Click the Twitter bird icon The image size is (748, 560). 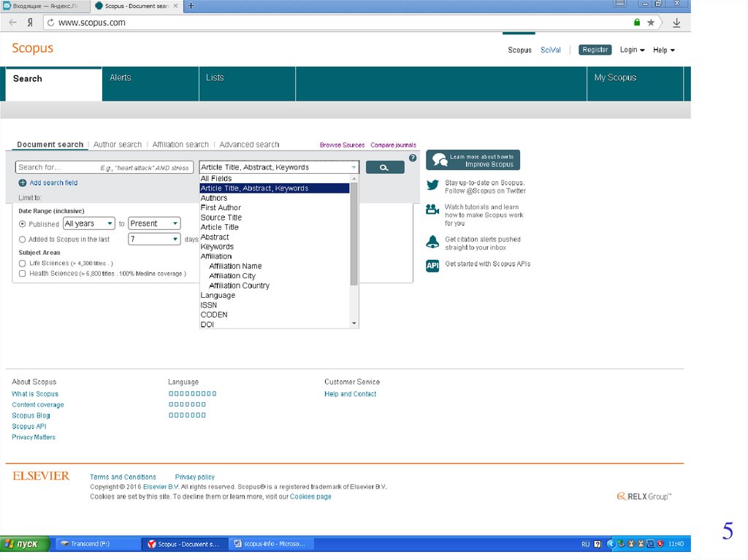coord(432,185)
